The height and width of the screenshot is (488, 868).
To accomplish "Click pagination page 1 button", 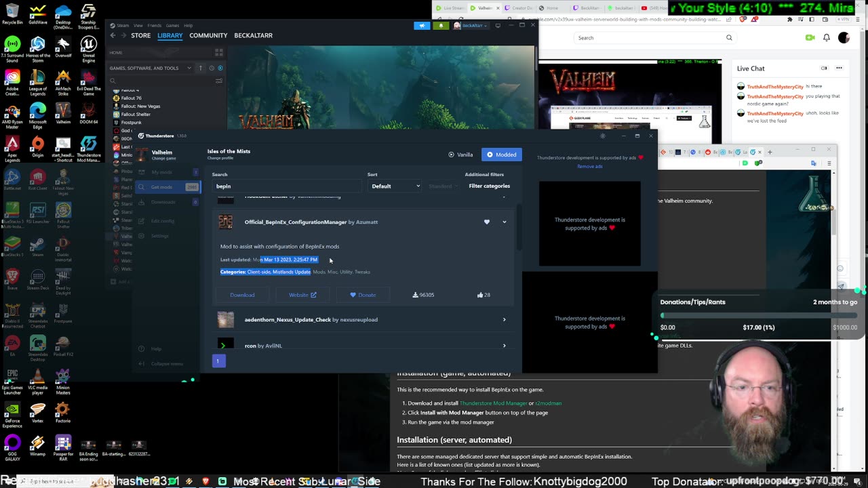I will point(218,361).
